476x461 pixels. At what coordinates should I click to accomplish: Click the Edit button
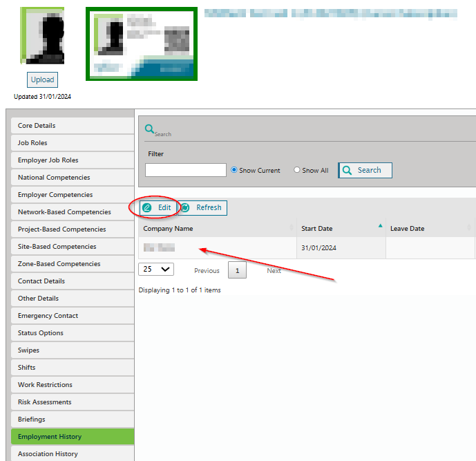coord(158,208)
